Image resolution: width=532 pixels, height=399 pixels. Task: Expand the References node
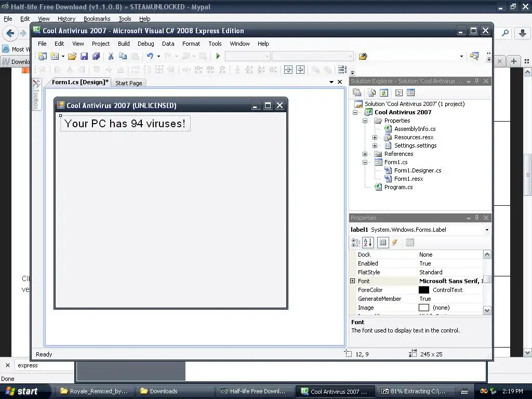pyautogui.click(x=365, y=154)
